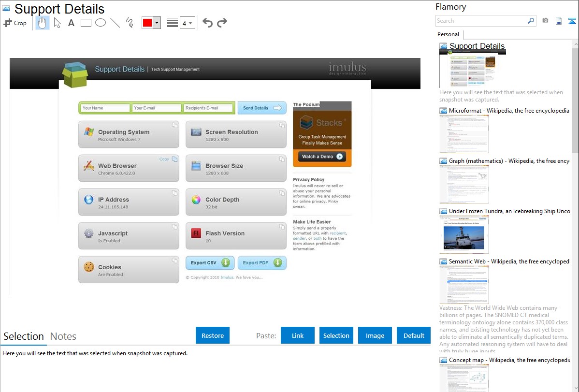The width and height of the screenshot is (579, 392).
Task: Click copy icon on IP Address card
Action: coord(174,193)
